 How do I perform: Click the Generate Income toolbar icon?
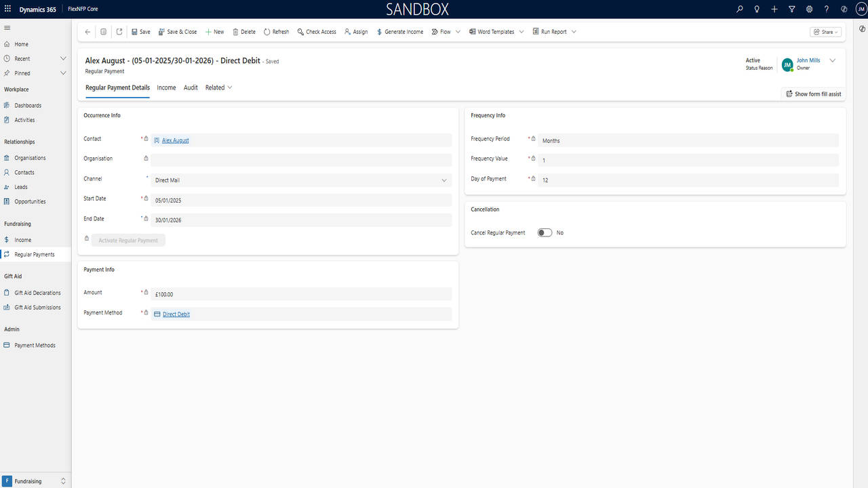coord(380,31)
